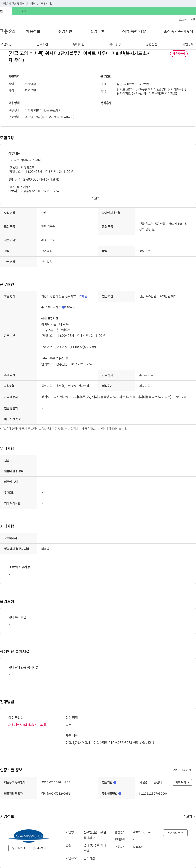Jump to the 모집요강 section tab

pyautogui.click(x=6, y=44)
